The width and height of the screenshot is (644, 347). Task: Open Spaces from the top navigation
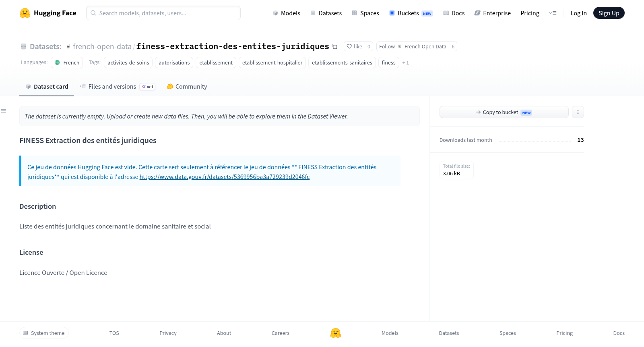click(x=365, y=13)
